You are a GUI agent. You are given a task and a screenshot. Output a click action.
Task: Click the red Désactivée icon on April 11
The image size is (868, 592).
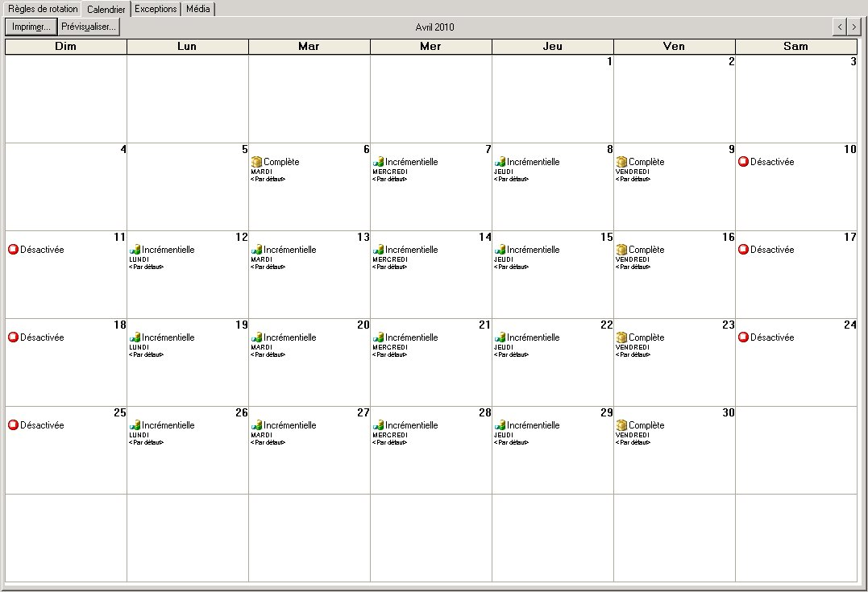click(13, 250)
